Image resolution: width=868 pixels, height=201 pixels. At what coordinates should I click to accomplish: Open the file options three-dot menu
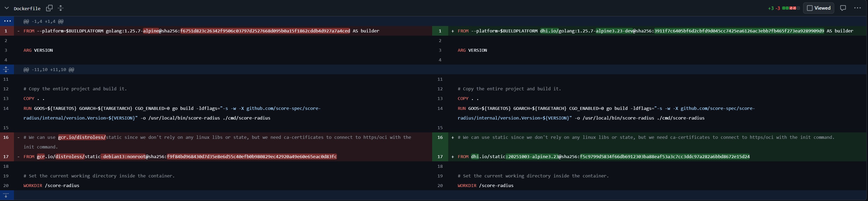(x=857, y=8)
